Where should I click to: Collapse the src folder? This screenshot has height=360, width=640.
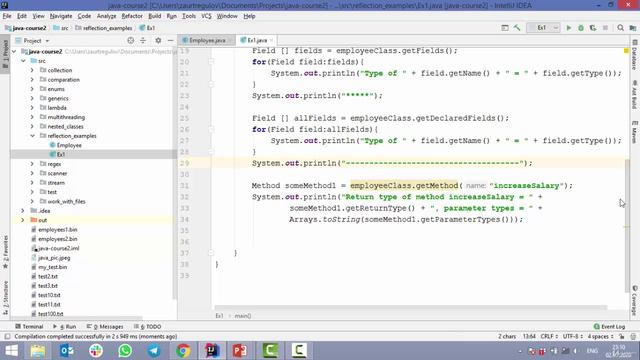tap(23, 61)
